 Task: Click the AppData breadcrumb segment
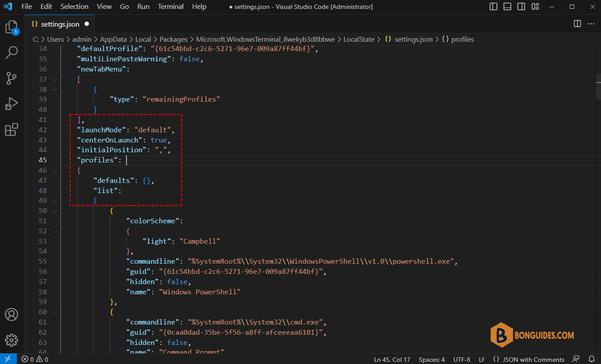point(113,40)
